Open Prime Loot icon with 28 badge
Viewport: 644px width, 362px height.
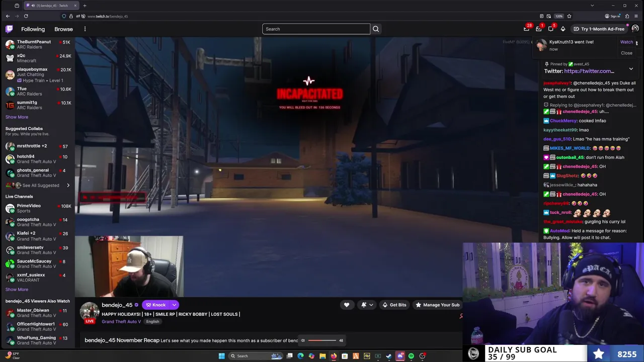click(x=527, y=29)
